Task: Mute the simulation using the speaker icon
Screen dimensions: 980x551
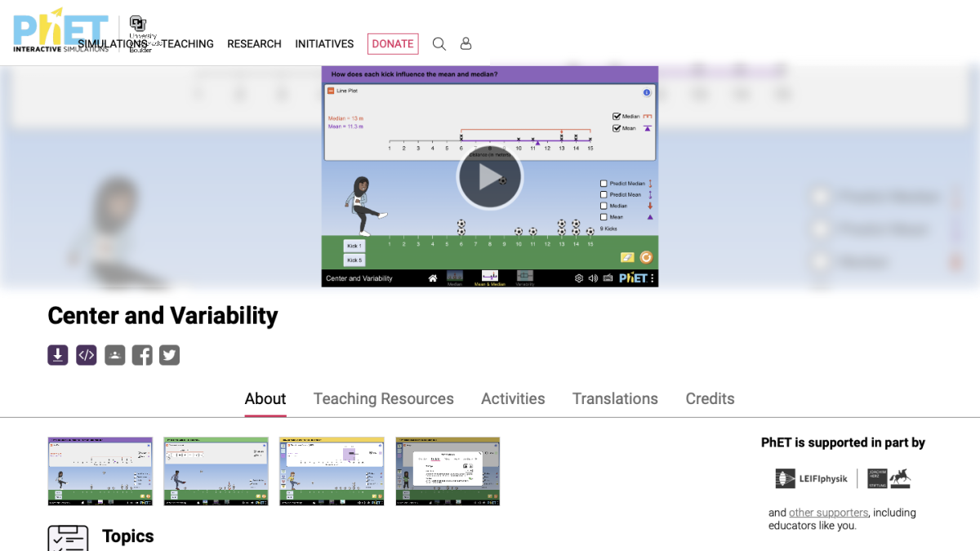Action: (593, 278)
